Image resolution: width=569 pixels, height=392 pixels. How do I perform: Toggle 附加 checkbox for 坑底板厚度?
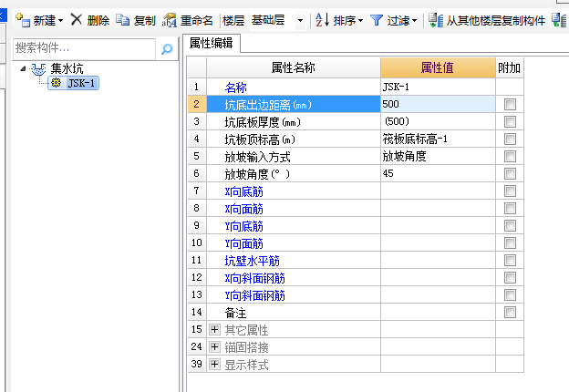pos(510,121)
